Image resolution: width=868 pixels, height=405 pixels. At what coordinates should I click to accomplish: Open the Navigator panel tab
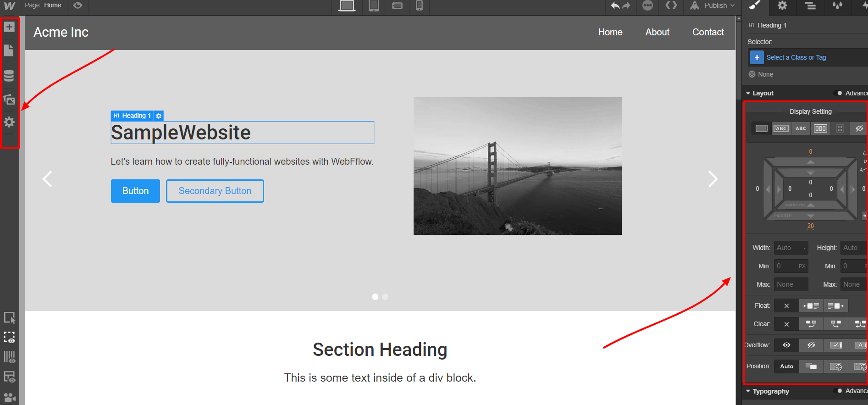point(810,6)
